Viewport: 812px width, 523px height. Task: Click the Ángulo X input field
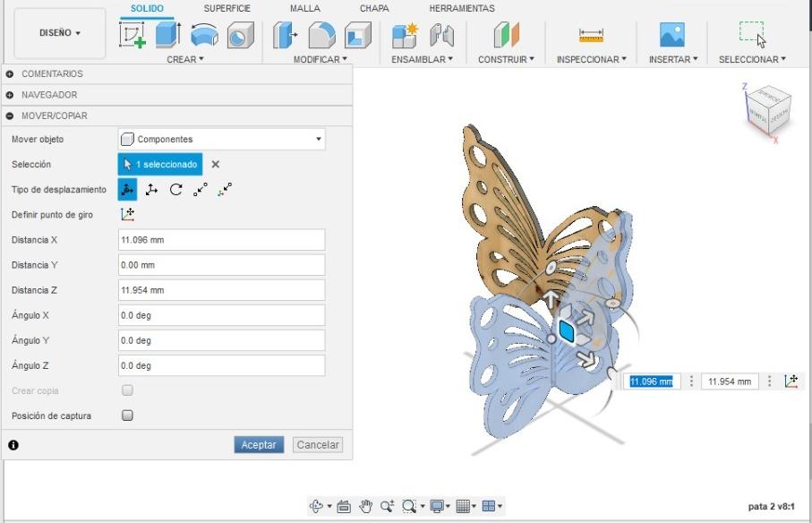point(222,315)
